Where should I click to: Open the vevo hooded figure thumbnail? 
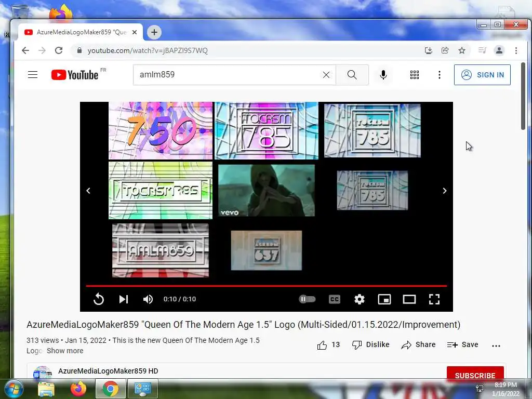click(x=267, y=190)
